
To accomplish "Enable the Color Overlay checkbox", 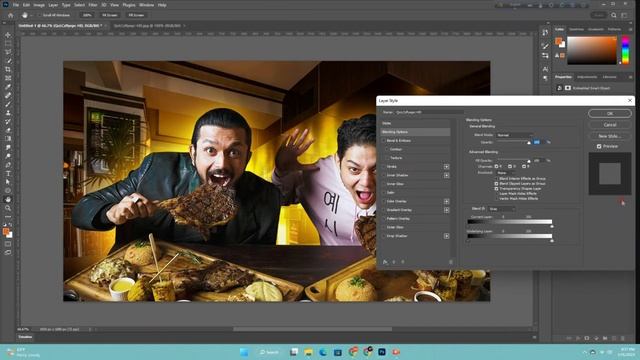I will tap(384, 201).
